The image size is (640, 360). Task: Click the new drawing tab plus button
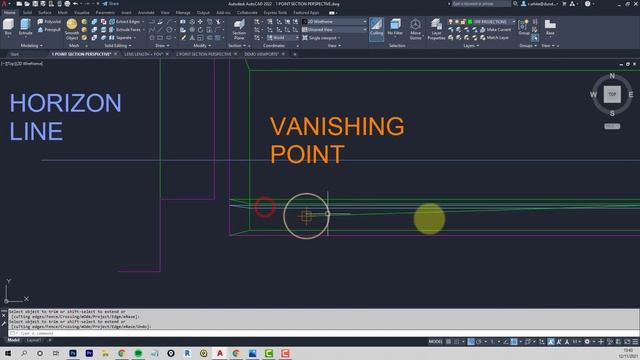click(294, 54)
